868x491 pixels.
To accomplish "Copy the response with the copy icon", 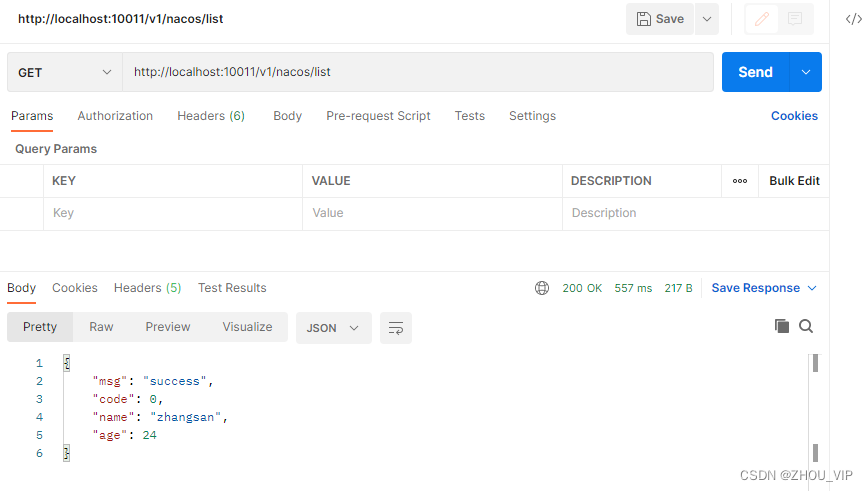I will point(782,326).
